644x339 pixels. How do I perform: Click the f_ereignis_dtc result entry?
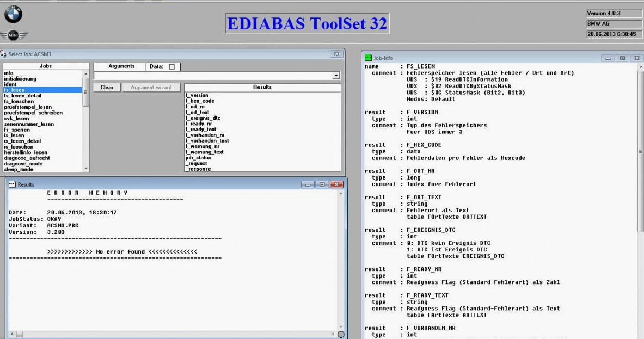pos(203,118)
